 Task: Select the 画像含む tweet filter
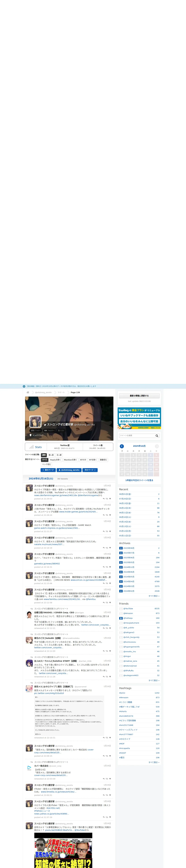pos(103,460)
